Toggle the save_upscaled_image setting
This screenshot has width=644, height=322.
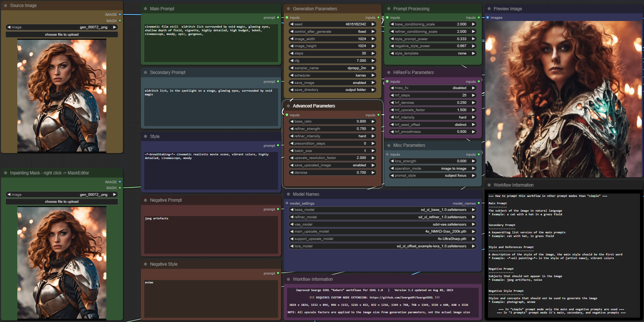pos(332,165)
